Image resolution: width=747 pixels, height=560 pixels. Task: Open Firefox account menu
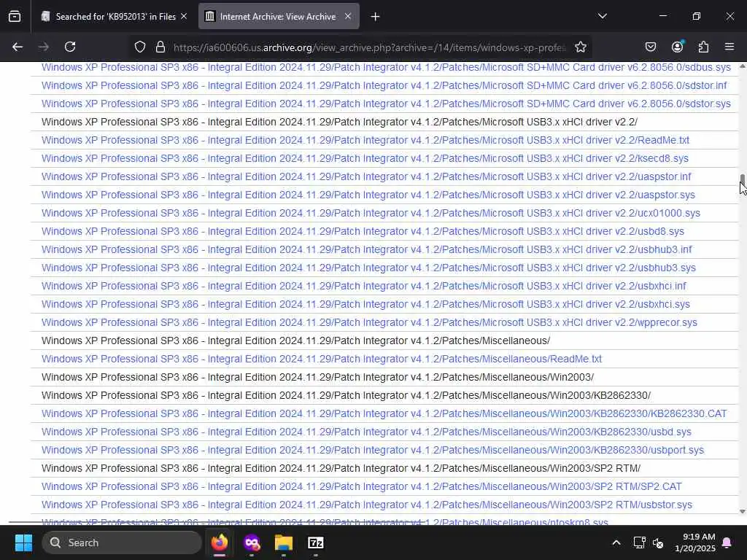pyautogui.click(x=677, y=47)
